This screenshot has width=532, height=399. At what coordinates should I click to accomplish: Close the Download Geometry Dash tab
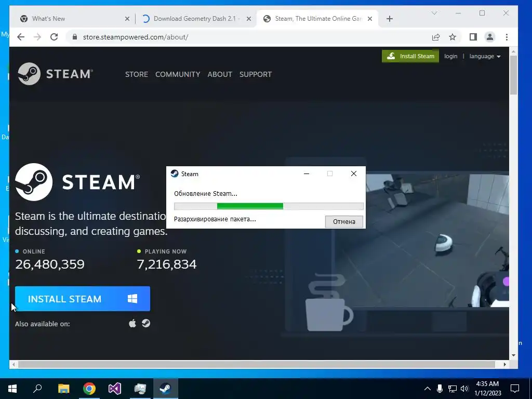tap(249, 19)
